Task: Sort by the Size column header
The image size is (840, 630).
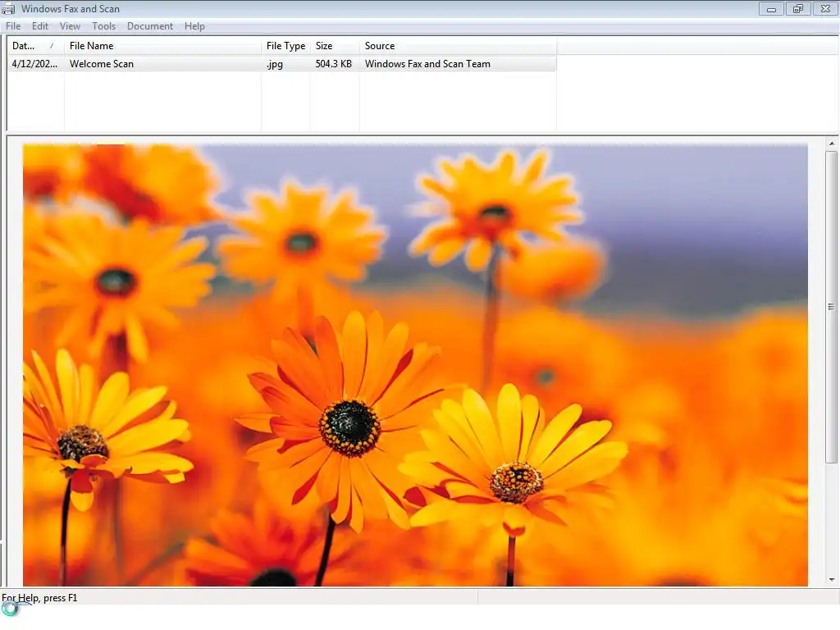Action: [x=335, y=46]
